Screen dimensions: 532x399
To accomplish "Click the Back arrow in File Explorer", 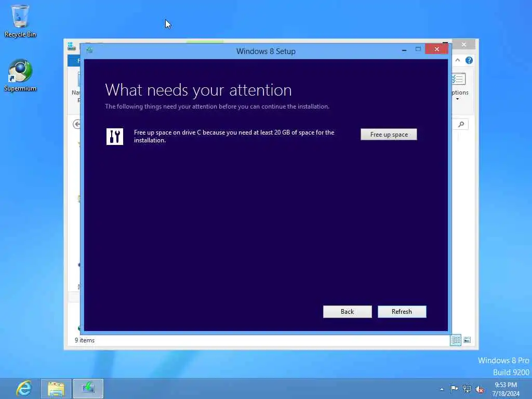I will pyautogui.click(x=77, y=124).
